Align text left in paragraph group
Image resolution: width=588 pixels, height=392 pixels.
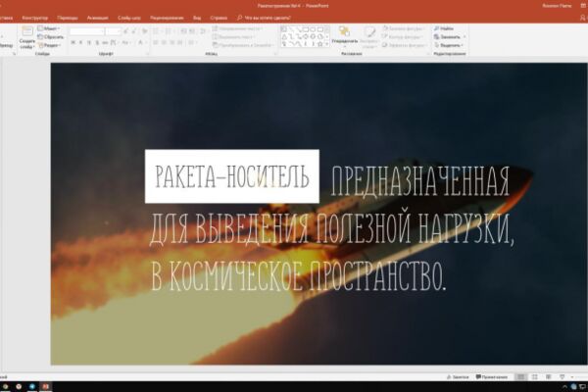point(156,43)
